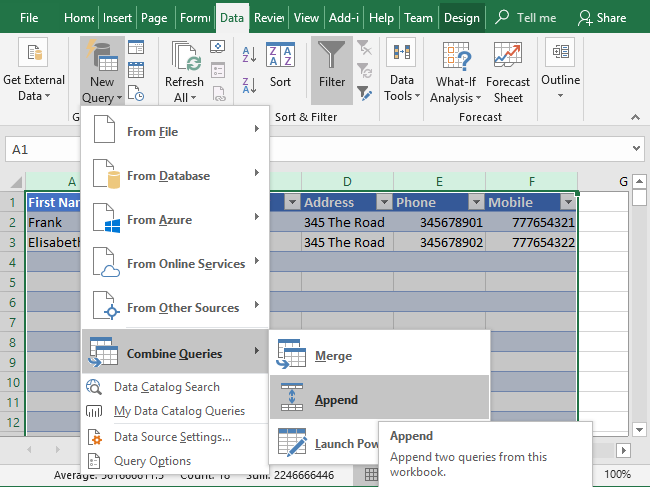Open the From Database submenu
The height and width of the screenshot is (487, 650).
point(175,175)
